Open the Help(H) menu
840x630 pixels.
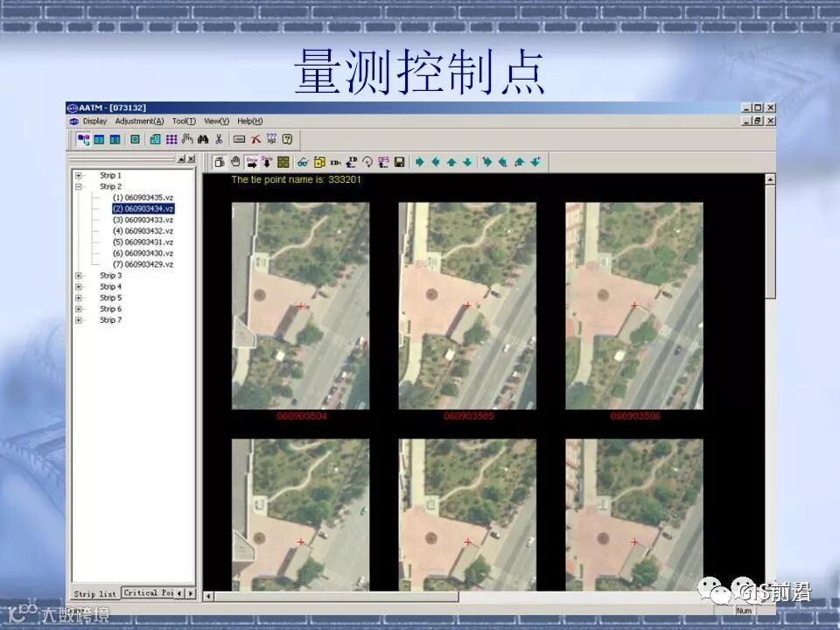click(250, 121)
